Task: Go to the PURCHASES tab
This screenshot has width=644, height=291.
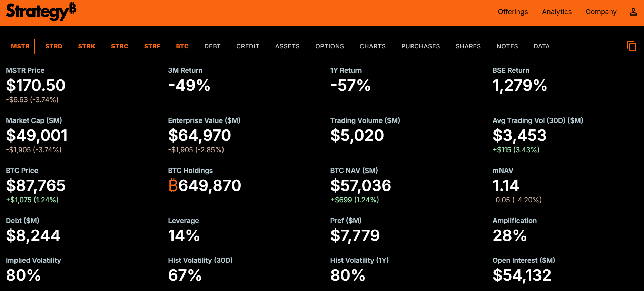Action: point(420,46)
